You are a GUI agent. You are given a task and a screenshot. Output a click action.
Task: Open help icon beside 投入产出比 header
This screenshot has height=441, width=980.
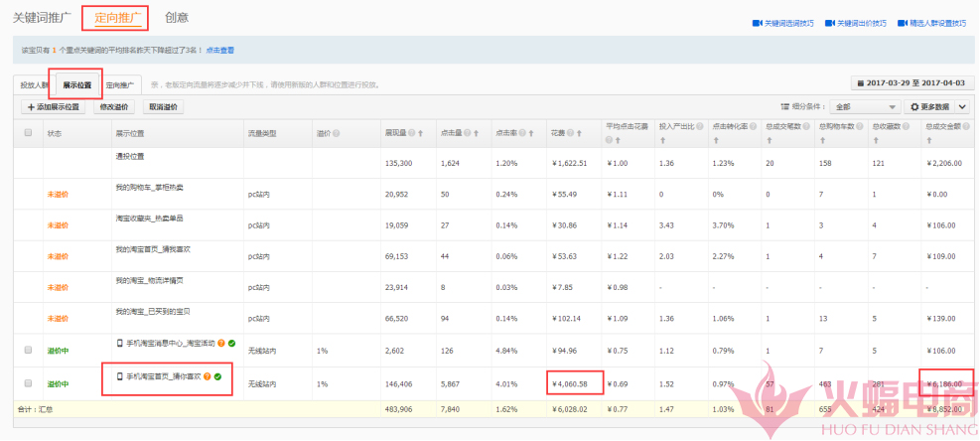coord(699,127)
